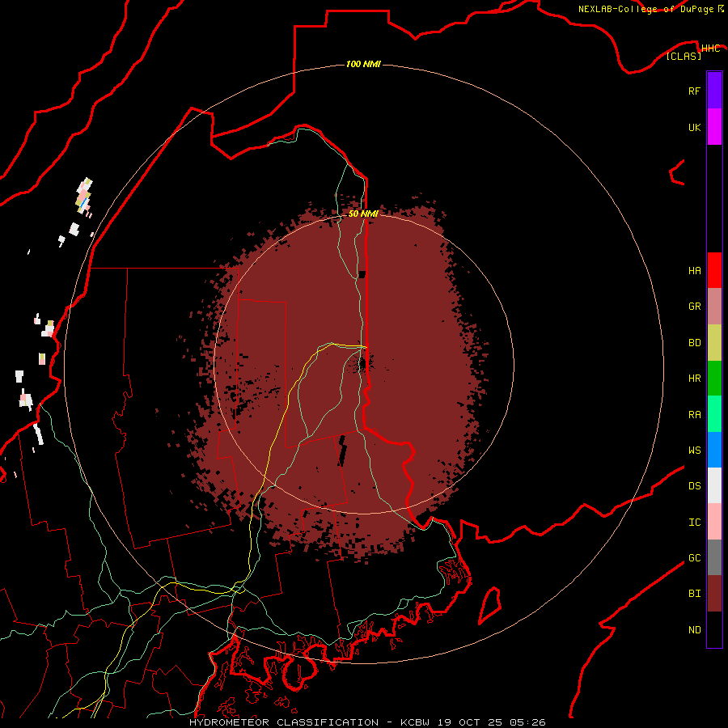This screenshot has width=728, height=728.
Task: Click the WS legend label
Action: (694, 450)
